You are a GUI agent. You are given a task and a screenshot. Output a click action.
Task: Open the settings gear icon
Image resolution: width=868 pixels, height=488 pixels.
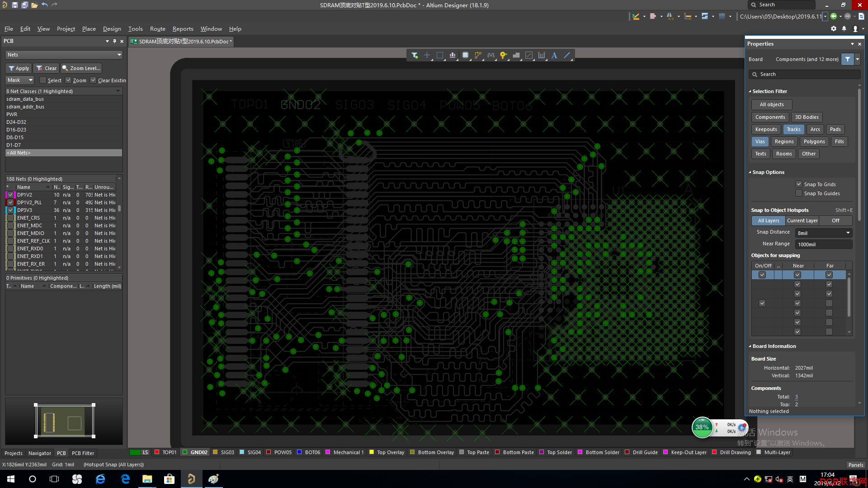pyautogui.click(x=834, y=28)
